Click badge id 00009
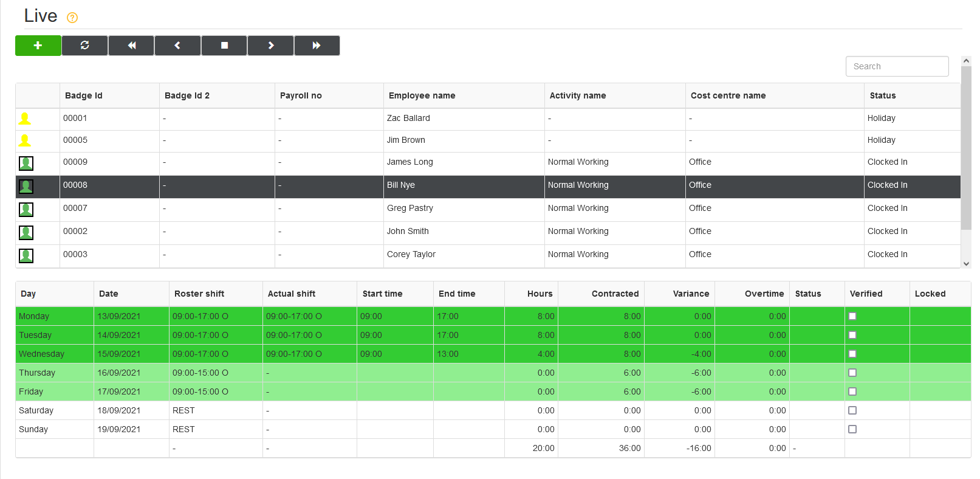This screenshot has width=980, height=479. pyautogui.click(x=75, y=162)
